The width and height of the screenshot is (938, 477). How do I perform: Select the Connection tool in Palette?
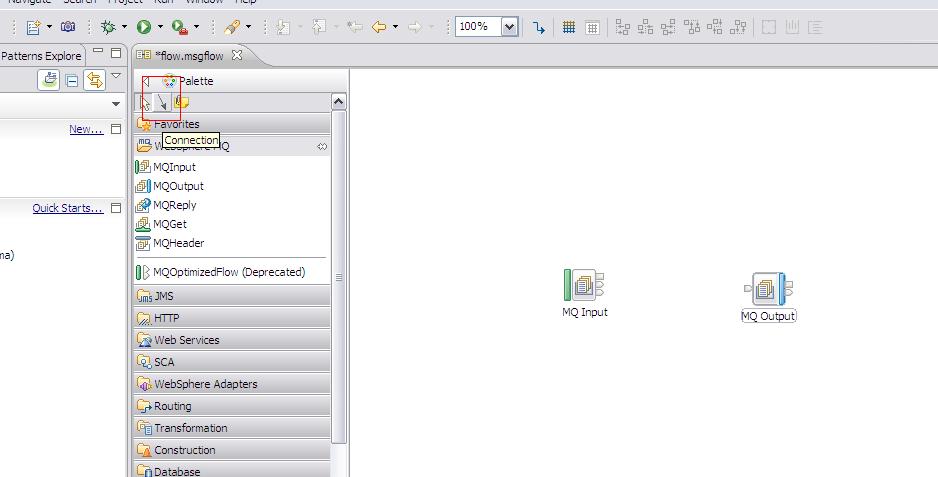(x=163, y=102)
